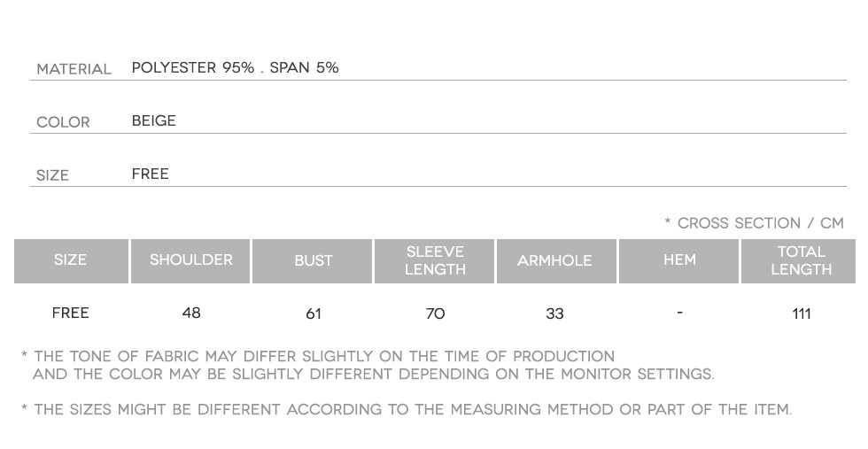Click the measuring method disclaimer text
The image size is (868, 449).
(x=407, y=409)
